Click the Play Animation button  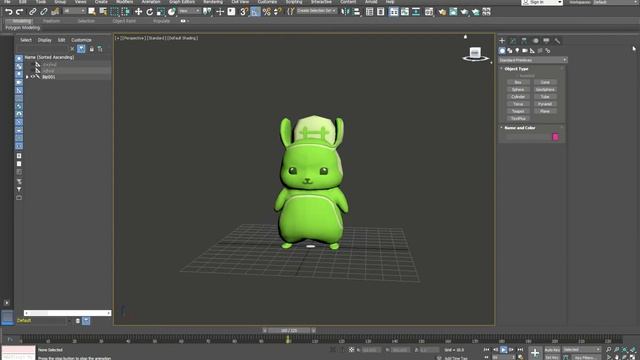coord(503,350)
